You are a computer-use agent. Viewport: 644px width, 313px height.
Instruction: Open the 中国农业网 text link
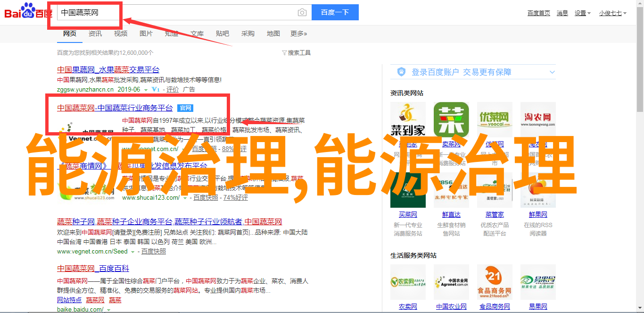point(451,306)
